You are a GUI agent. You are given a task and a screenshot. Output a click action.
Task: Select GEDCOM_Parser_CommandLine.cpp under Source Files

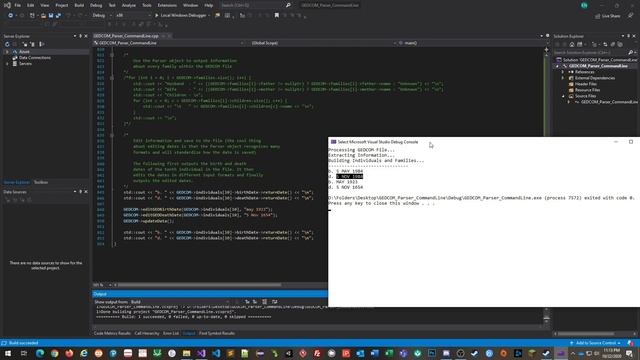[609, 102]
